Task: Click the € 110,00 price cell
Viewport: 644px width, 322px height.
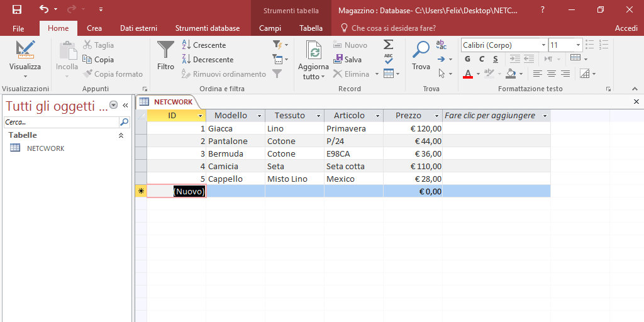Action: (413, 166)
